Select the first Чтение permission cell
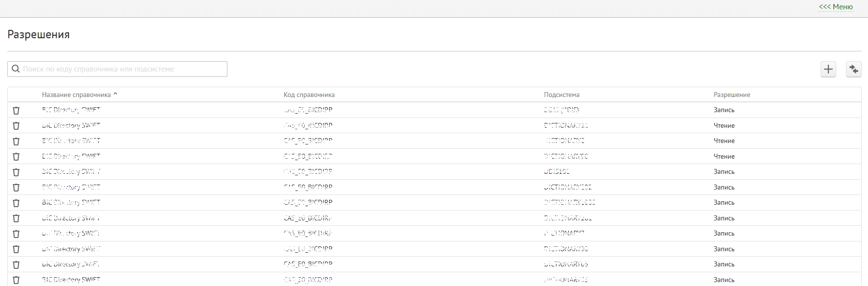Image resolution: width=868 pixels, height=286 pixels. pyautogui.click(x=724, y=126)
